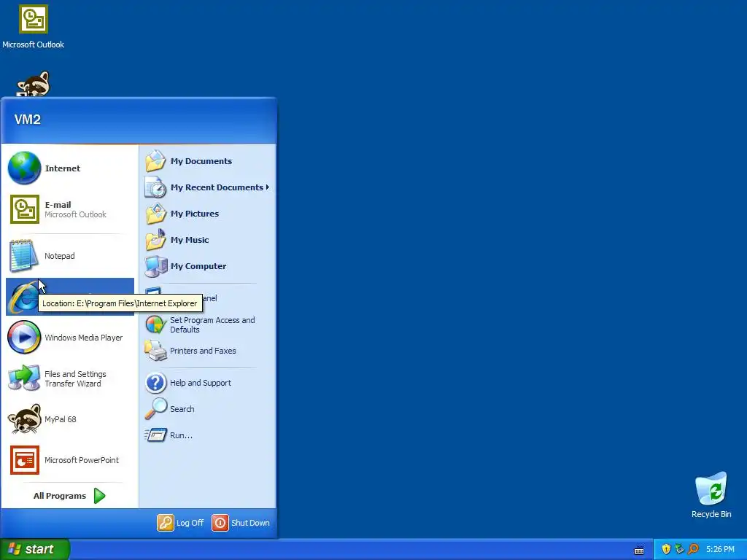This screenshot has width=747, height=560.
Task: Open the Internet globe icon
Action: [24, 168]
